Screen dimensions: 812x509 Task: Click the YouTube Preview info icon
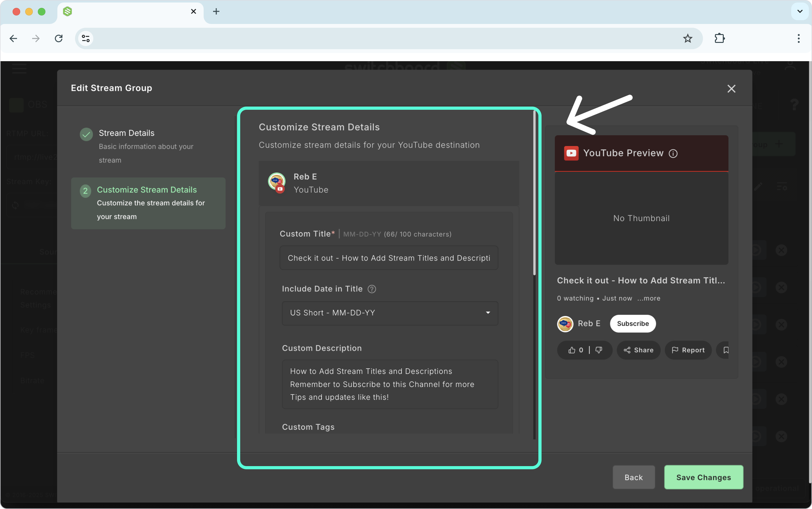673,154
